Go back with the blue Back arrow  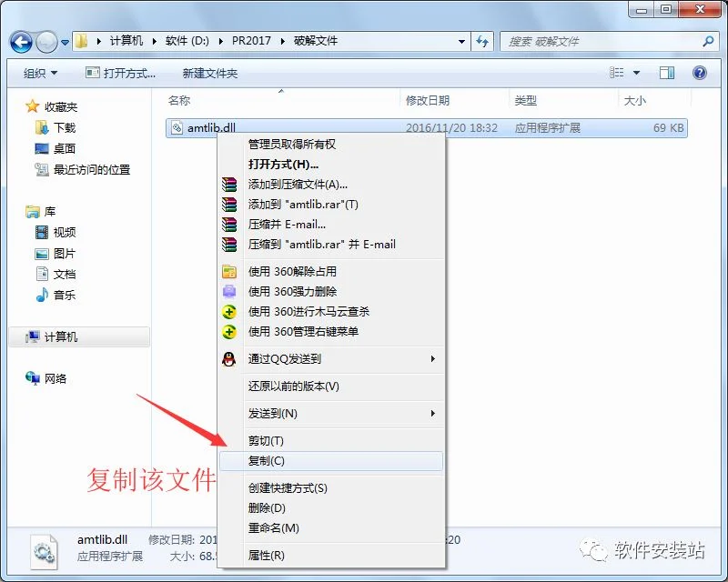click(x=21, y=42)
